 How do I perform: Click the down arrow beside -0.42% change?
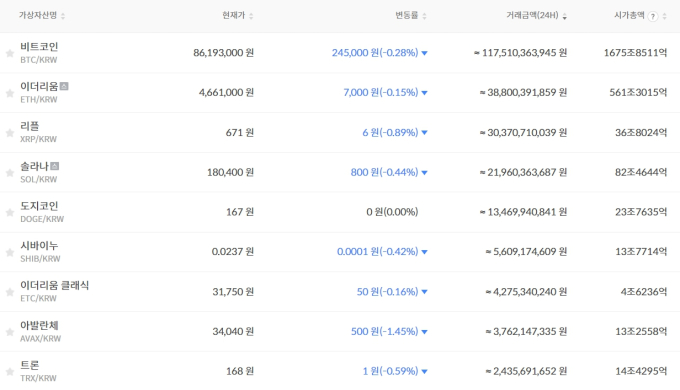click(425, 252)
